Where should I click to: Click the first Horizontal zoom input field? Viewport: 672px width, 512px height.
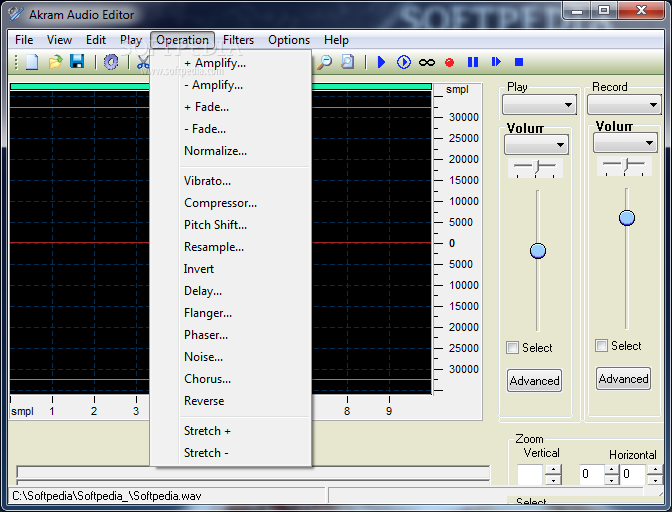pyautogui.click(x=591, y=474)
